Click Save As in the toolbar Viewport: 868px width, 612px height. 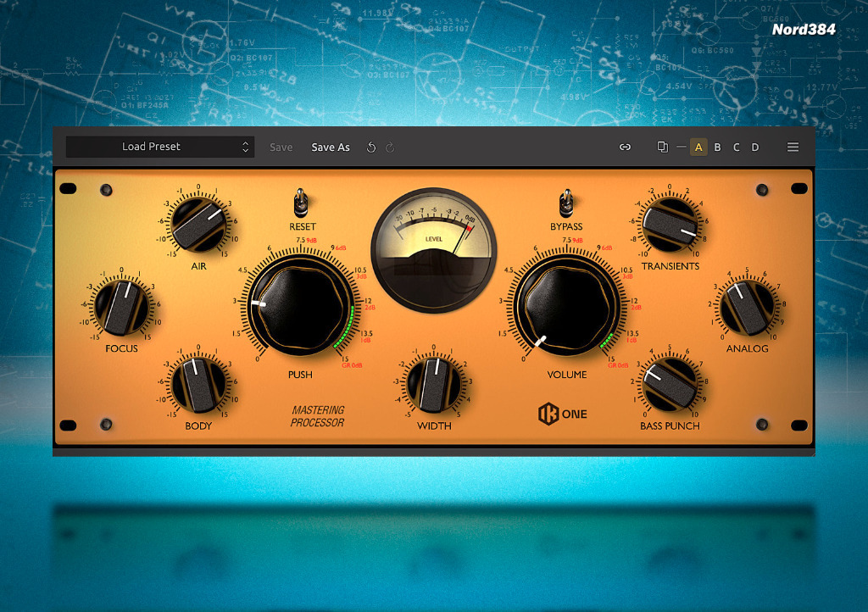pyautogui.click(x=331, y=147)
